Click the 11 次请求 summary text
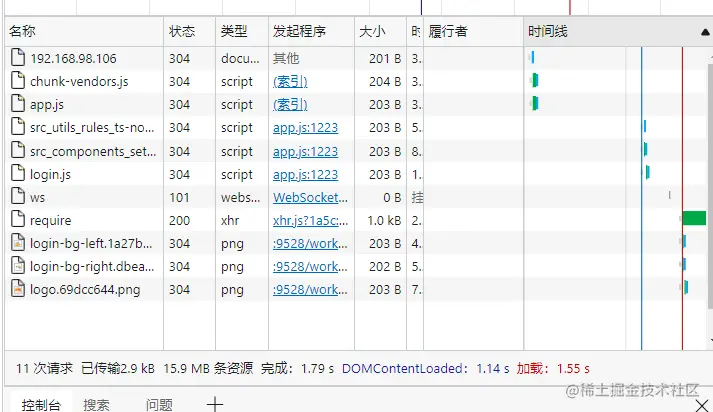 [44, 368]
